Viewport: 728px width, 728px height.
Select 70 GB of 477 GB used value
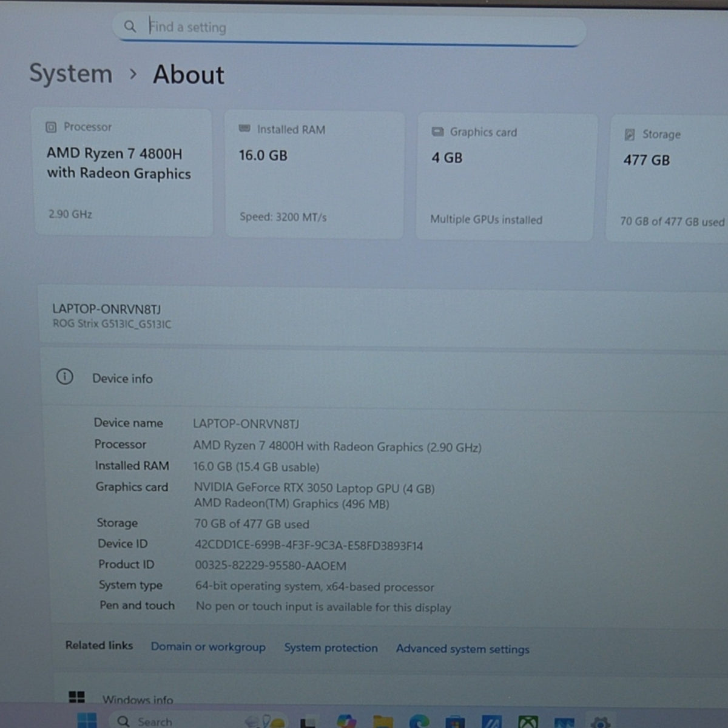click(x=252, y=524)
